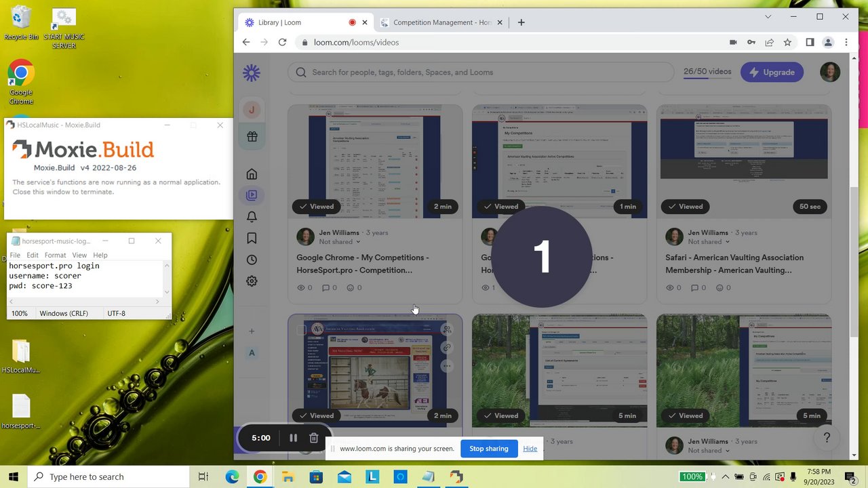
Task: Open the gift rewards icon in Loom sidebar
Action: pos(252,136)
